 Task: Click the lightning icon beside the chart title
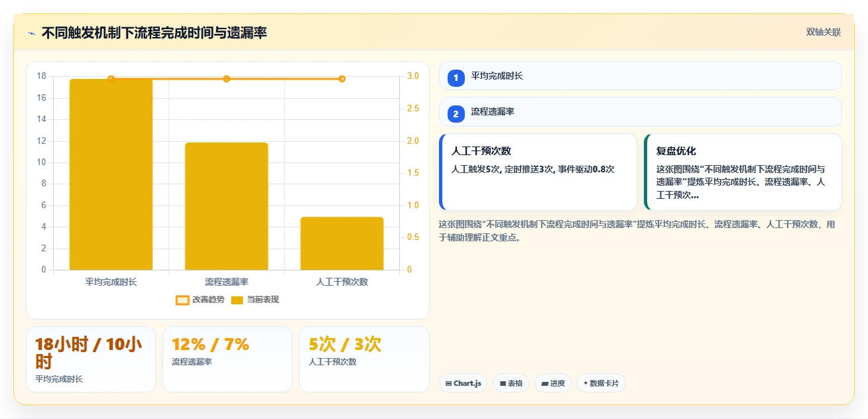coord(31,33)
